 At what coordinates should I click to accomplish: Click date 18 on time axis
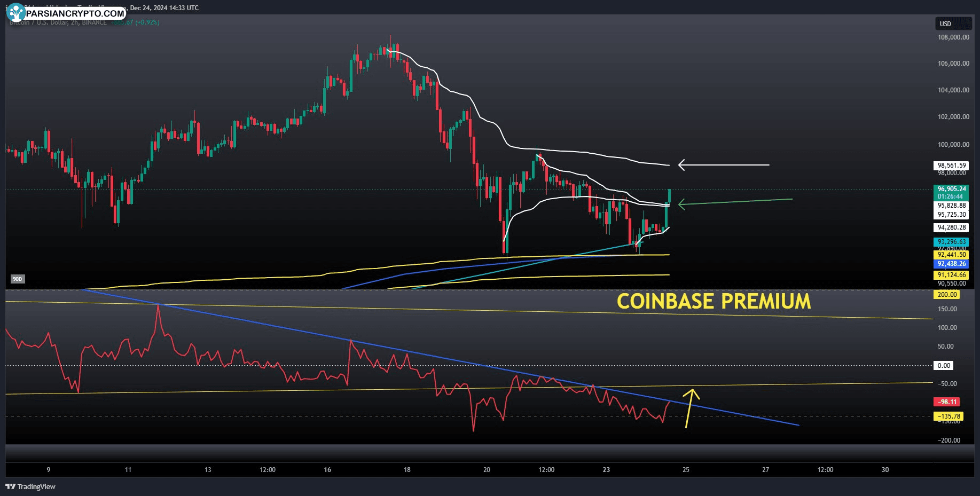coord(407,470)
